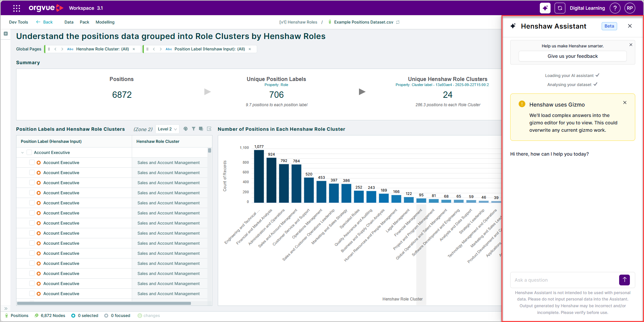Click the filter funnel icon above table
Screen dimensions: 644x322
(x=194, y=129)
